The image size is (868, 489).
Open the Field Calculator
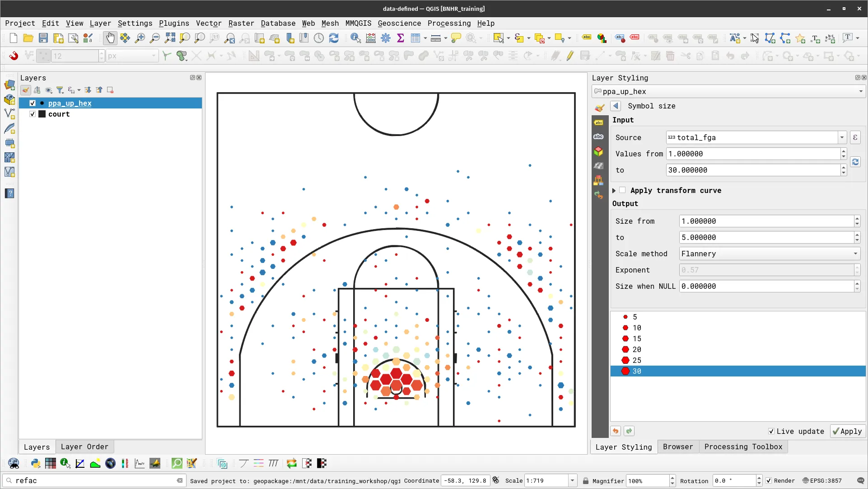click(x=370, y=38)
